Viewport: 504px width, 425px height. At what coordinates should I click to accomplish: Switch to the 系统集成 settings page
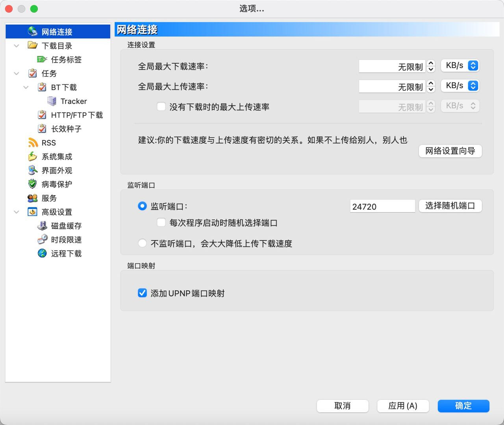click(x=57, y=157)
